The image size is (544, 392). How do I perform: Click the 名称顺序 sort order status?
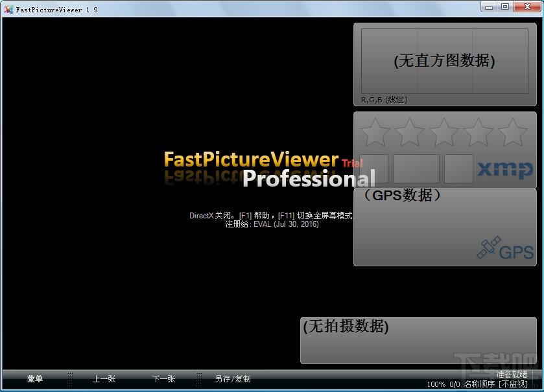(479, 384)
